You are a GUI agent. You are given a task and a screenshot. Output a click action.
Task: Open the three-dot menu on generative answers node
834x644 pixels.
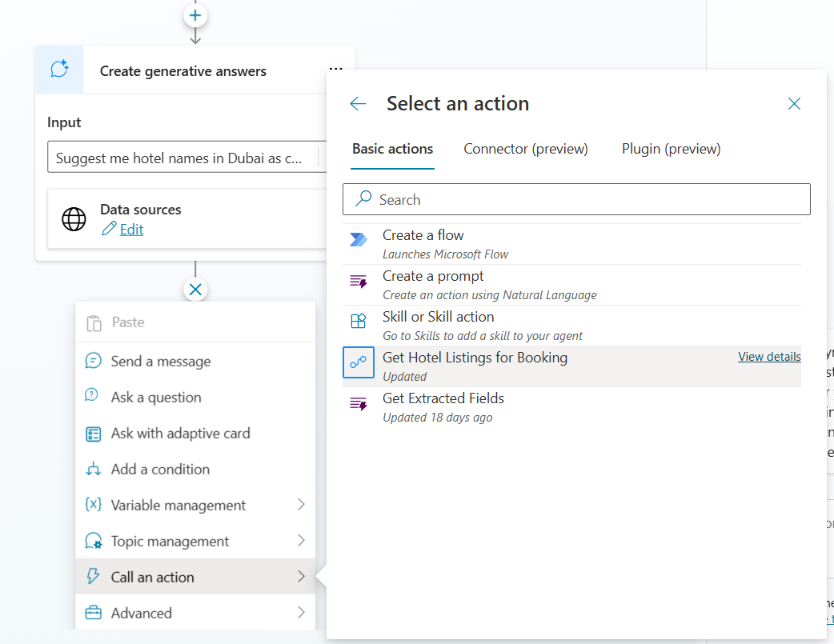click(x=336, y=69)
